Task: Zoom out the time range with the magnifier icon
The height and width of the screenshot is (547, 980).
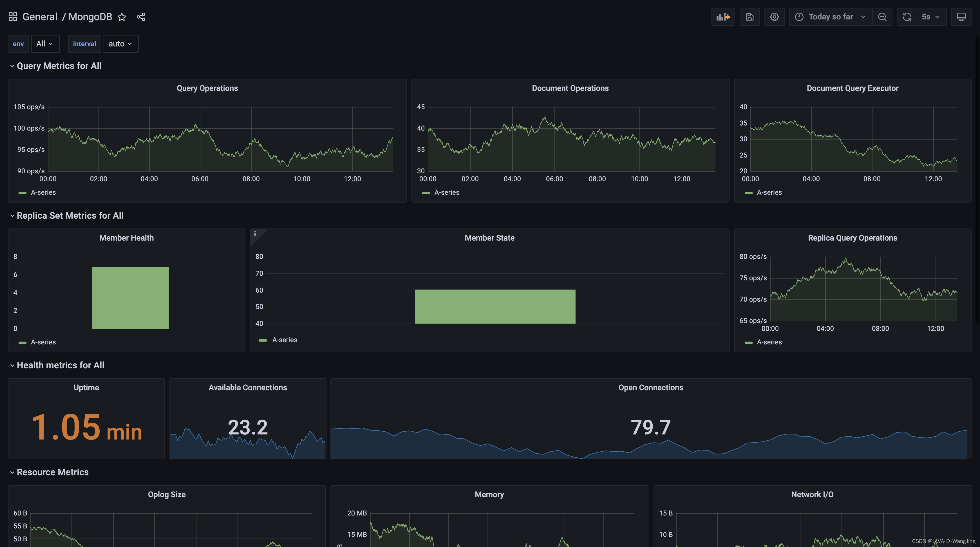Action: [883, 17]
